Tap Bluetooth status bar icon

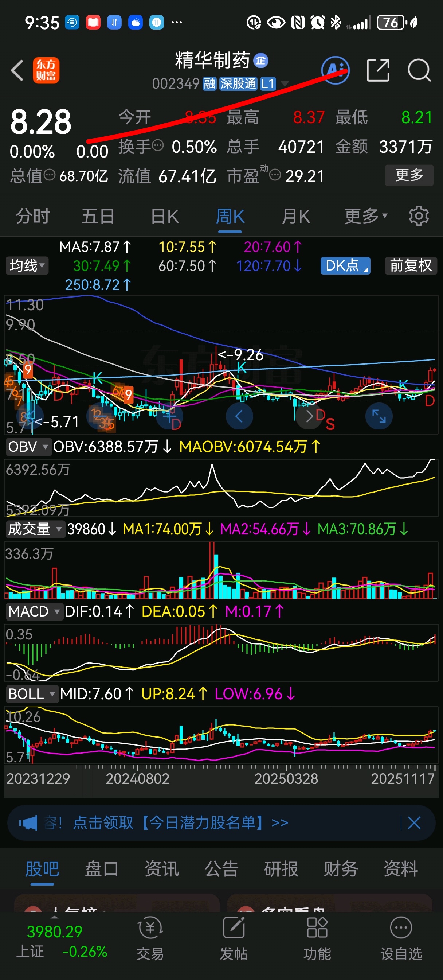point(336,23)
